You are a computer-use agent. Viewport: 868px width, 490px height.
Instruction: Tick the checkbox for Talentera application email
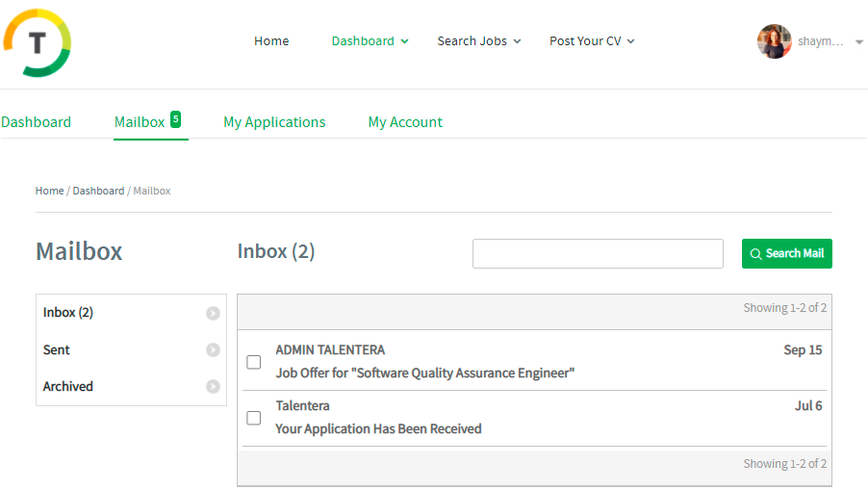[x=254, y=418]
